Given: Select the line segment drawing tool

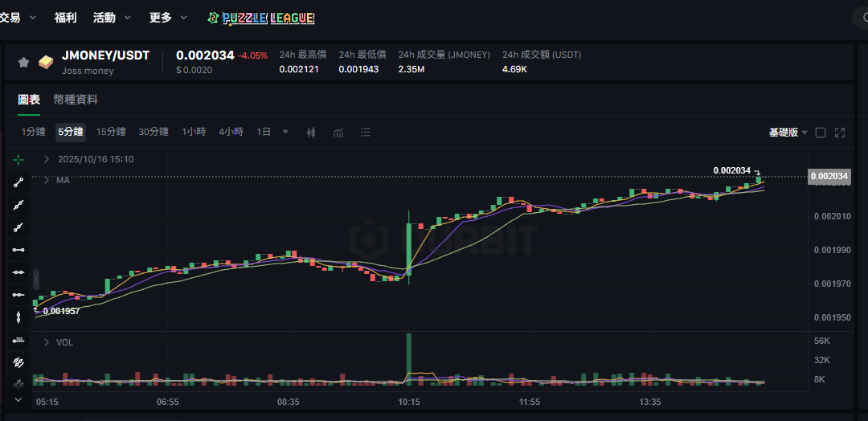Looking at the screenshot, I should coord(18,182).
